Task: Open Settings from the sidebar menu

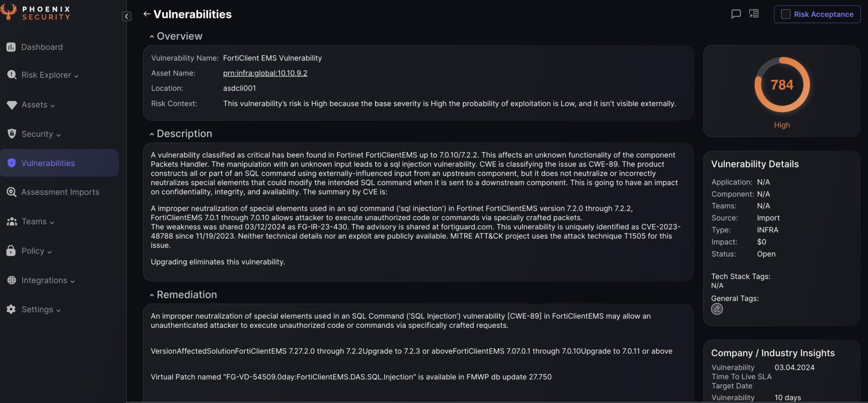Action: click(40, 309)
